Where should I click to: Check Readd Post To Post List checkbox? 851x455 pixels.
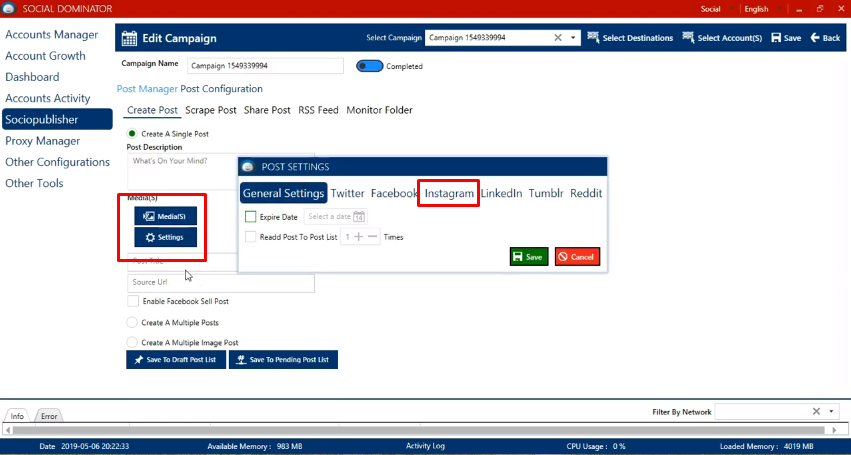(250, 237)
